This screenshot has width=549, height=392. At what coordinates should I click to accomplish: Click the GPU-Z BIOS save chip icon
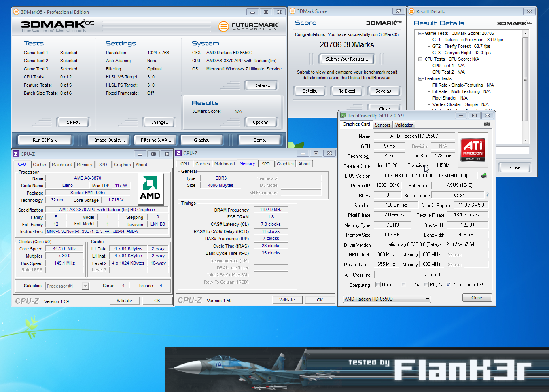483,176
